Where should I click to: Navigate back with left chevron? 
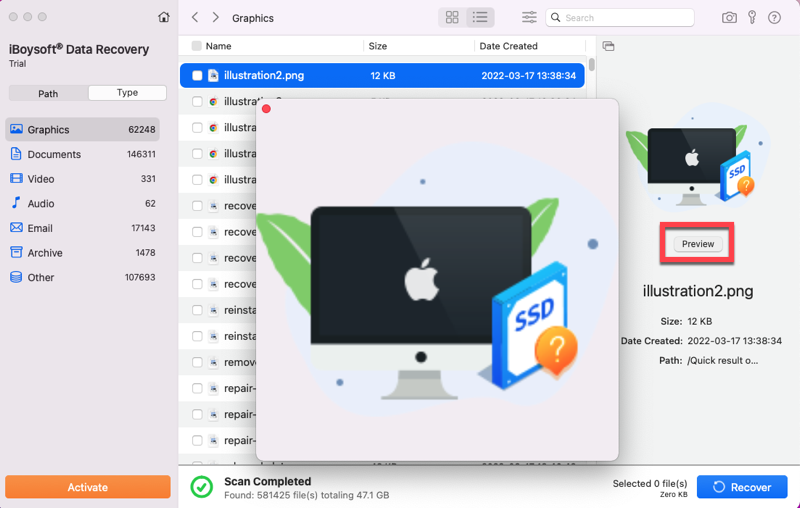point(195,18)
